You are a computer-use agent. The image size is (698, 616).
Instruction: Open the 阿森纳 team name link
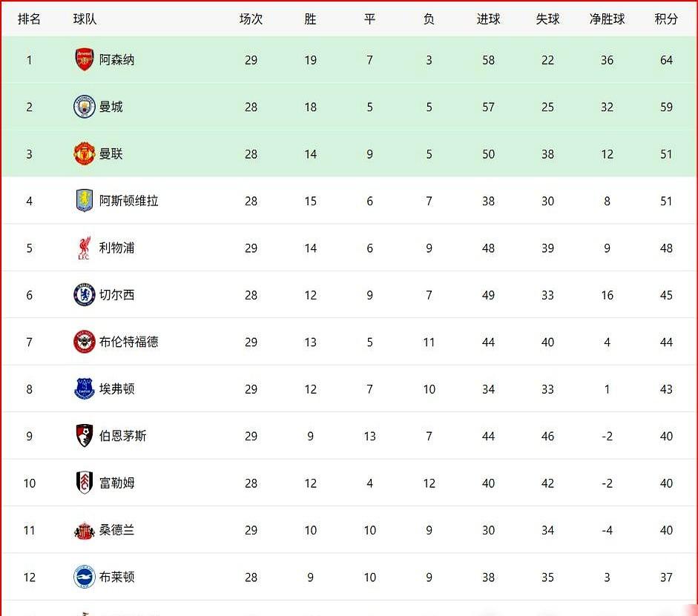pos(117,60)
